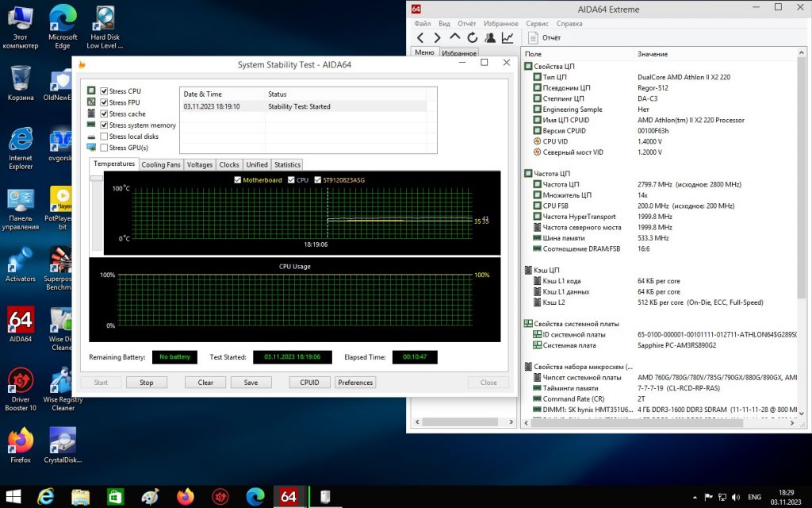
Task: Click AIDA64 list vertical scroll down arrow
Action: (801, 414)
